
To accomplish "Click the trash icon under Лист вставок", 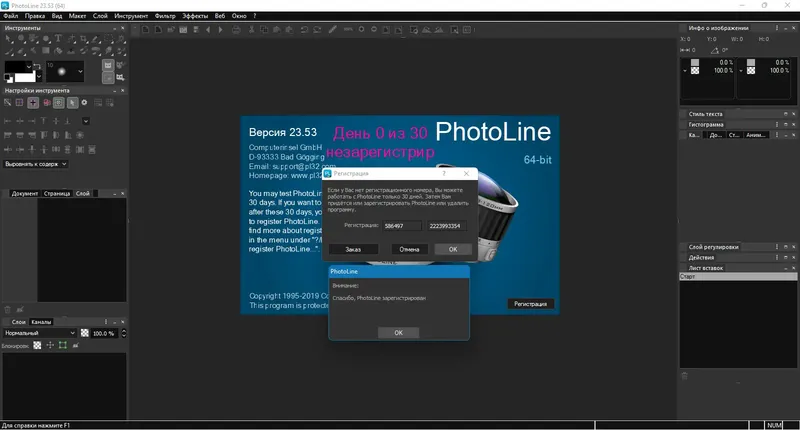I will pos(685,376).
